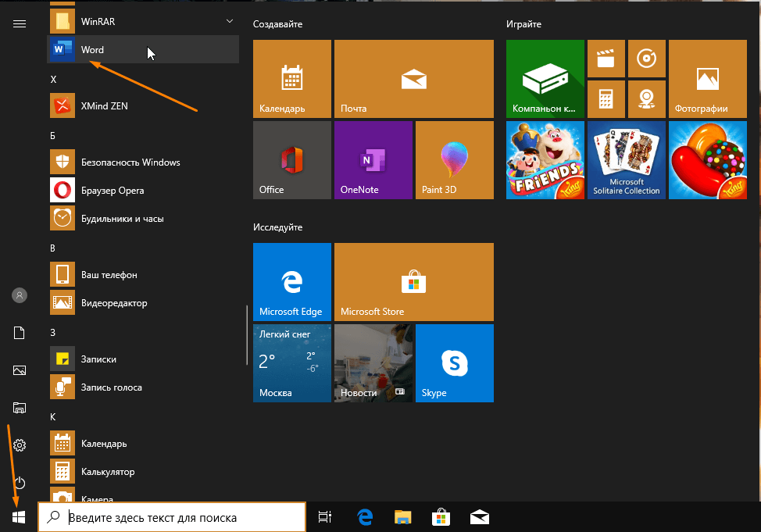Image resolution: width=761 pixels, height=532 pixels.
Task: Open the Почта tile
Action: point(414,79)
